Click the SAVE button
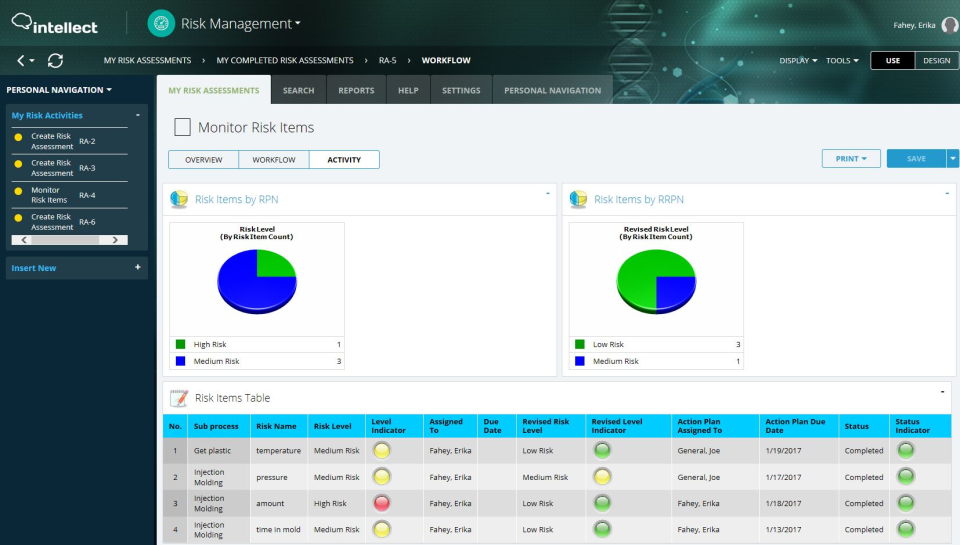Image resolution: width=960 pixels, height=545 pixels. (916, 159)
